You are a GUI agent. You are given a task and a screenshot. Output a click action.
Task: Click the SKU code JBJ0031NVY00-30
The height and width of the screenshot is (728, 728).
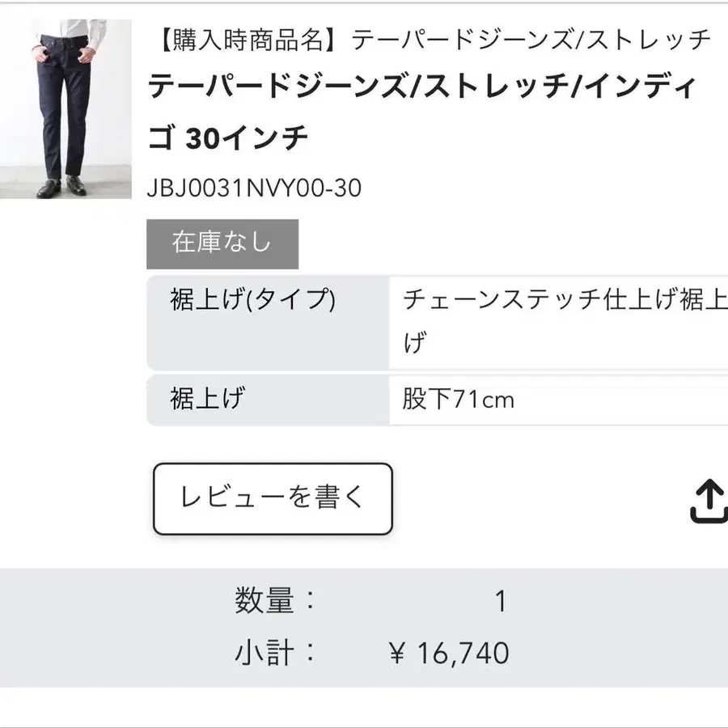(x=253, y=188)
